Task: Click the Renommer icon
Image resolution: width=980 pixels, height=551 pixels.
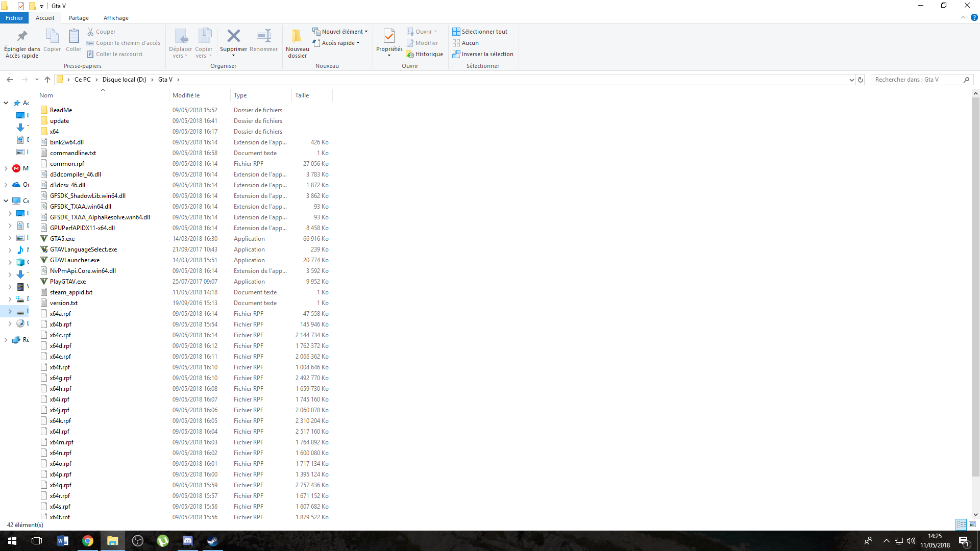Action: point(264,36)
